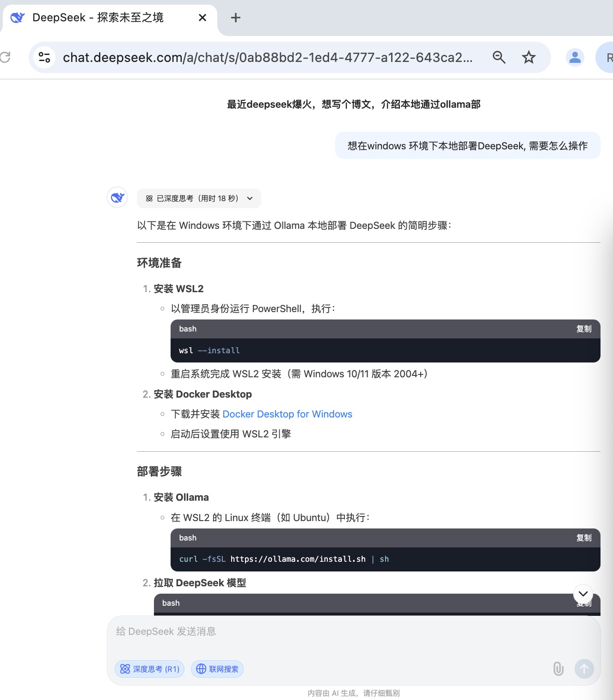This screenshot has height=700, width=613.
Task: Click scroll-to-bottom chevron button
Action: (x=583, y=594)
